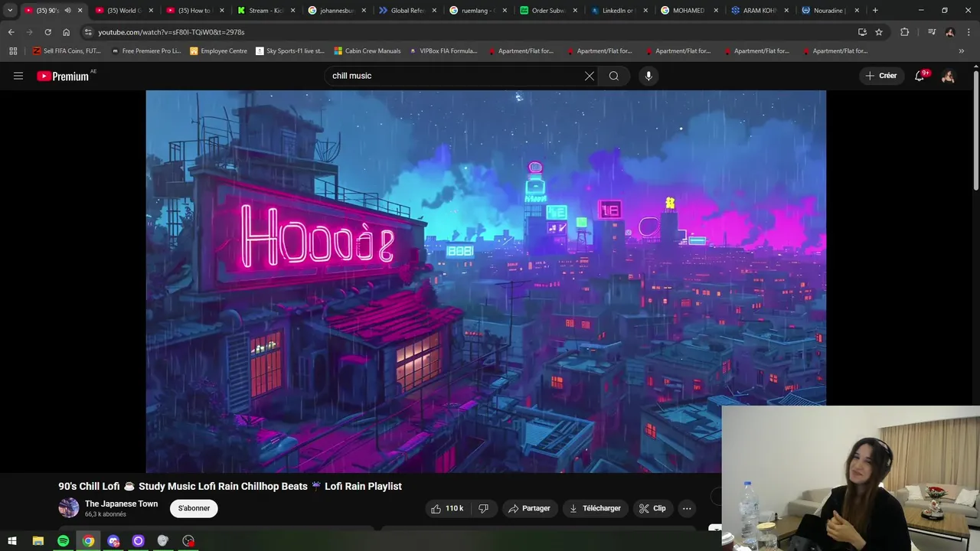Open the tab search dropdown arrow
This screenshot has width=980, height=551.
(x=10, y=11)
